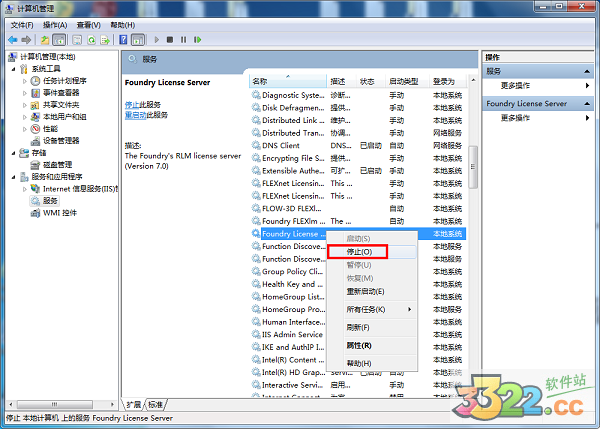Open the Help toolbar icon
The width and height of the screenshot is (600, 429).
123,40
